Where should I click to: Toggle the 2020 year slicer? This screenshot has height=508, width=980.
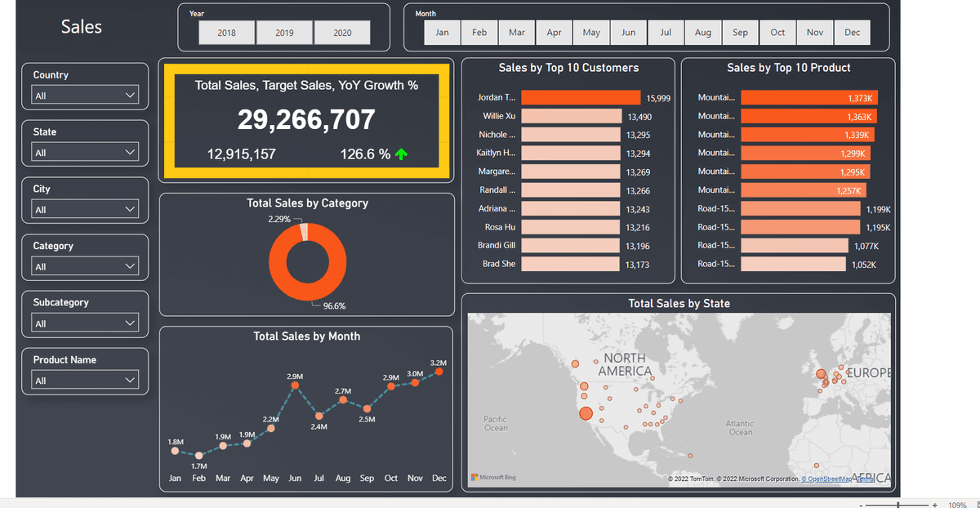point(342,33)
